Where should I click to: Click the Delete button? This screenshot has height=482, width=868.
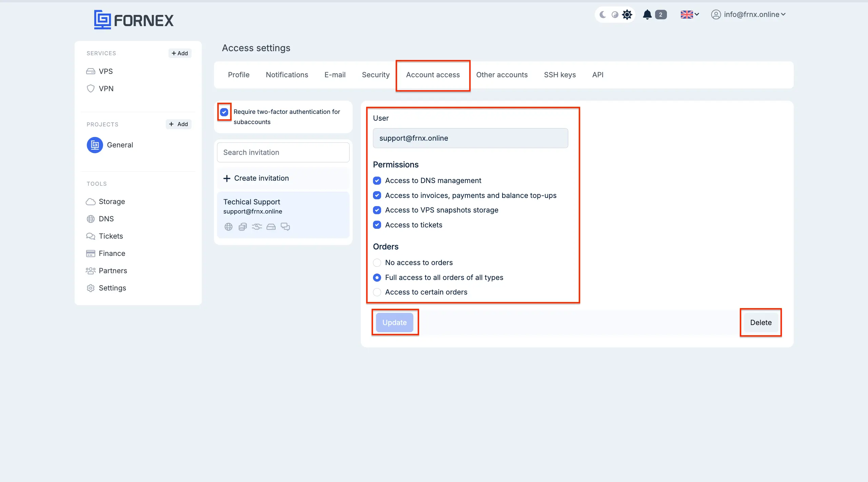point(761,323)
